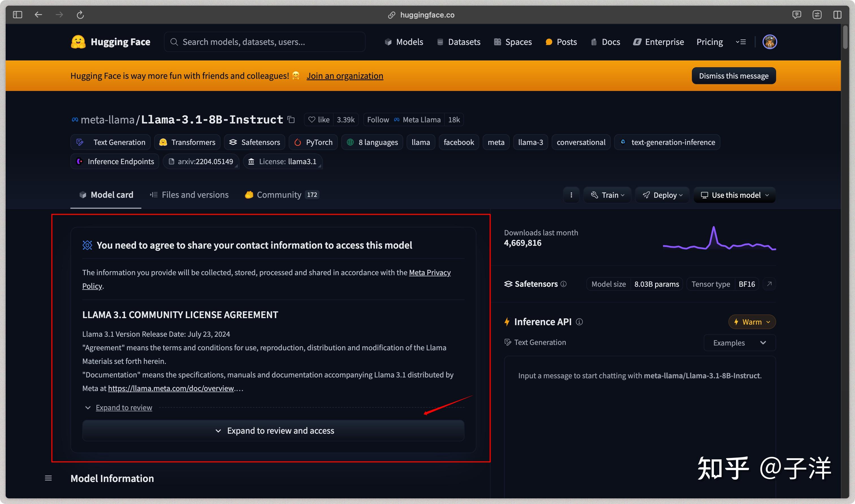Viewport: 855px width, 504px height.
Task: Click the three-dot more options button
Action: pos(571,195)
